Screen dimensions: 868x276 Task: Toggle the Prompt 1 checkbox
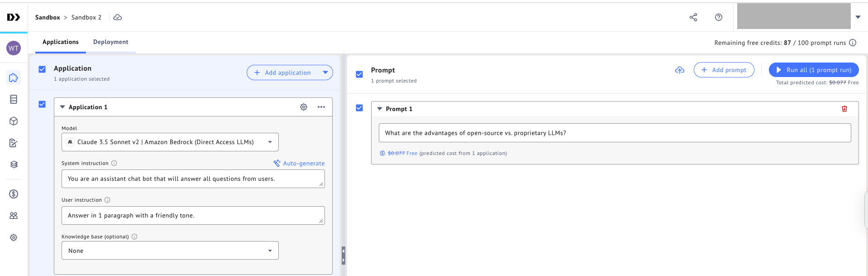click(x=359, y=108)
